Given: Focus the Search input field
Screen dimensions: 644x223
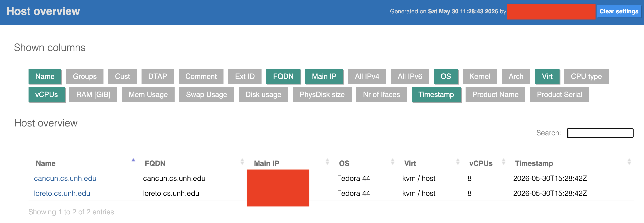Looking at the screenshot, I should click(x=600, y=133).
